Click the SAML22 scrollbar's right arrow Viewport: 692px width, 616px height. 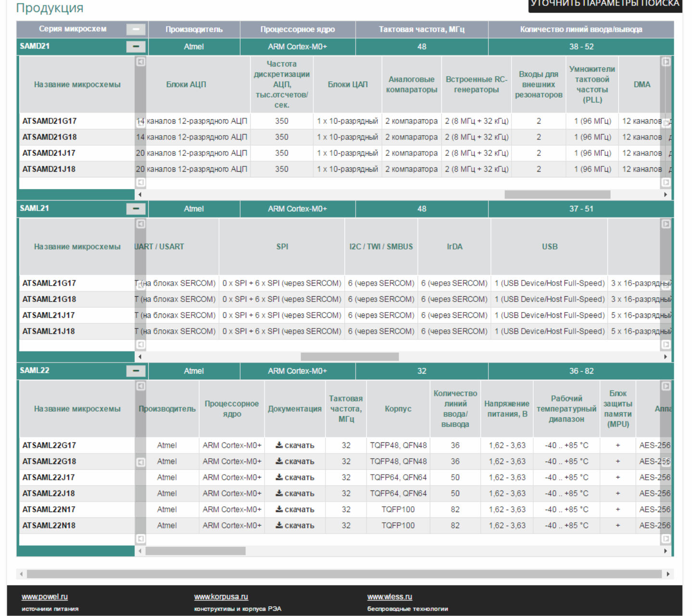pos(666,551)
